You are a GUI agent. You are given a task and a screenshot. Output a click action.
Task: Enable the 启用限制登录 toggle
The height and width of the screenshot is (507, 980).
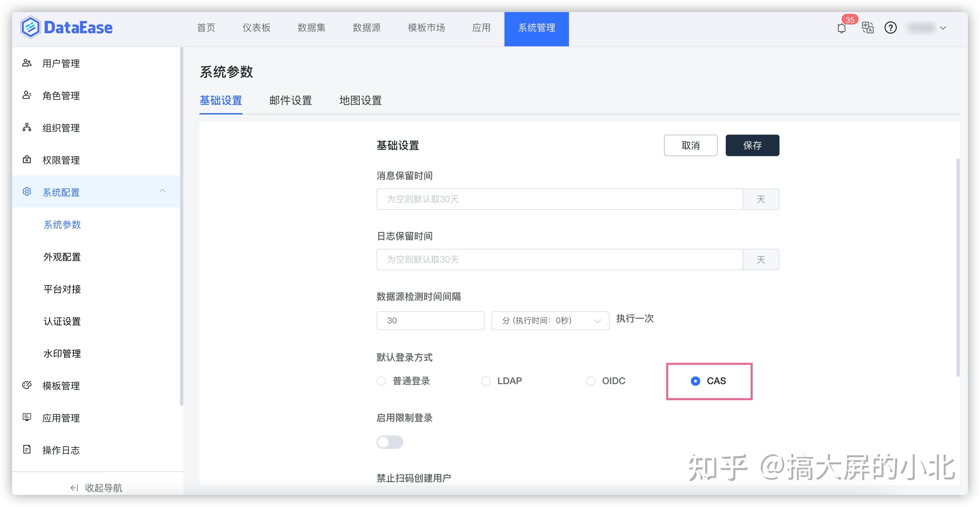(x=390, y=442)
